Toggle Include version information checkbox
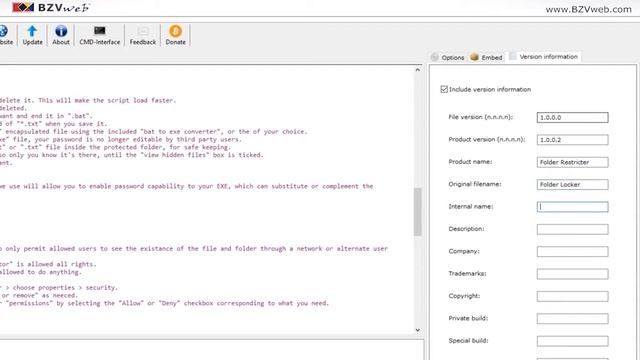This screenshot has width=640, height=360. click(444, 89)
